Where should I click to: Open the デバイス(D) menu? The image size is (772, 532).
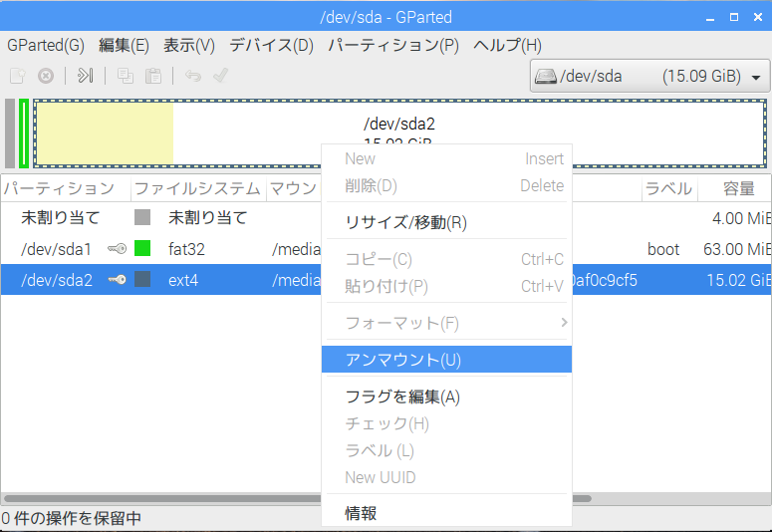(x=271, y=45)
